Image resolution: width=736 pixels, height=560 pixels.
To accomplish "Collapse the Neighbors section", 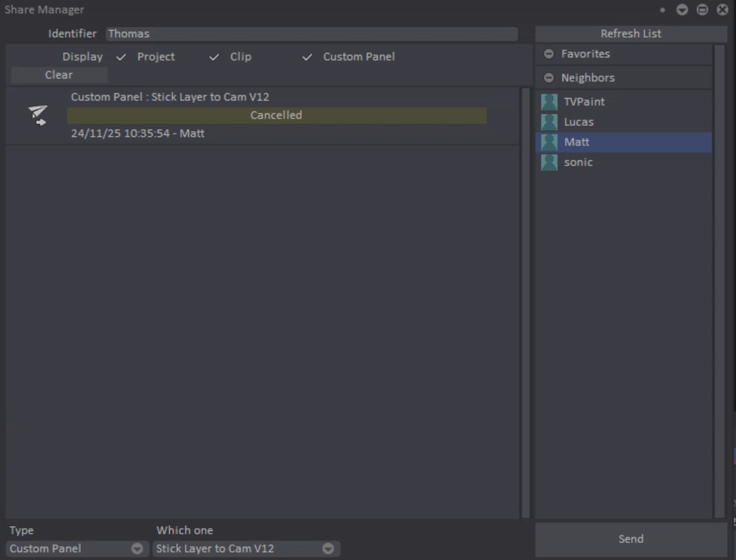I will [549, 78].
